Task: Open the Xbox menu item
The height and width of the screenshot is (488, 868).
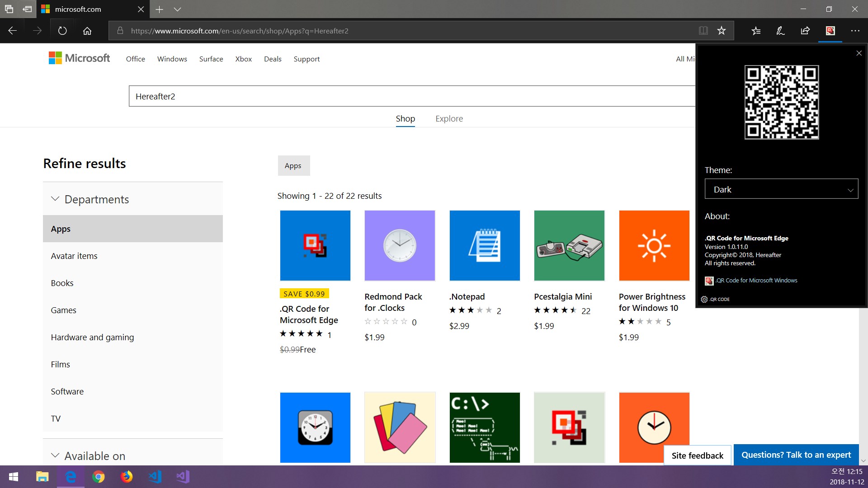Action: pos(243,59)
